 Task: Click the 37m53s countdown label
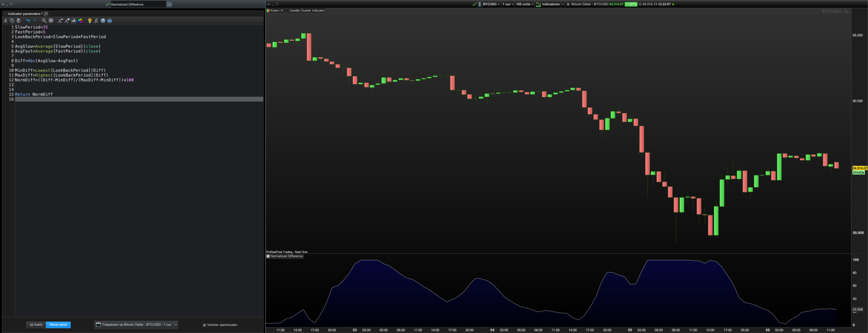(858, 173)
